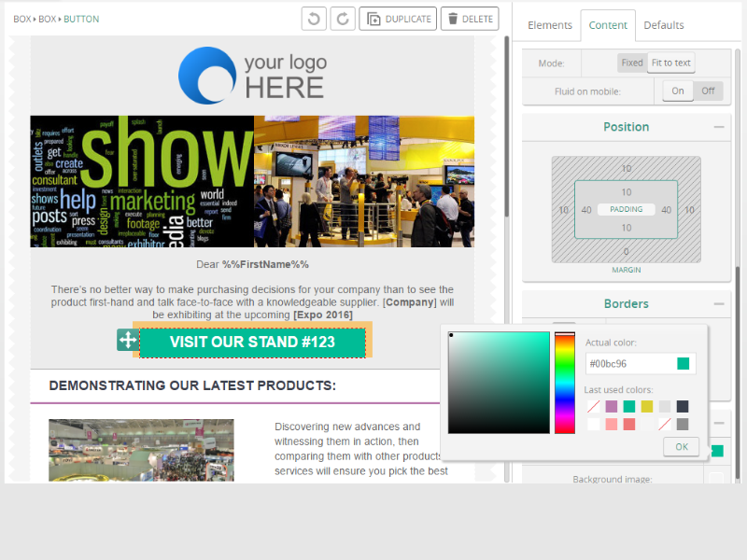
Task: Click the move handle beside the Visit button
Action: coord(127,340)
